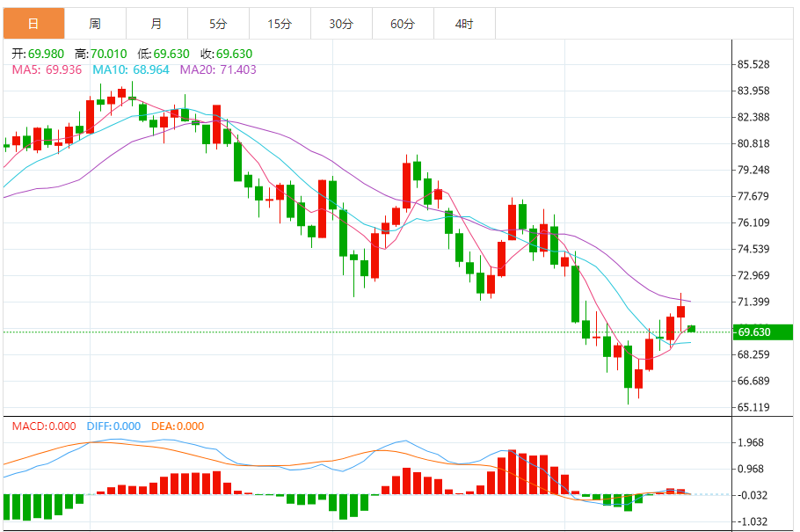Click the 1.968 MACD axis label
This screenshot has height=532, width=800.
(x=751, y=442)
